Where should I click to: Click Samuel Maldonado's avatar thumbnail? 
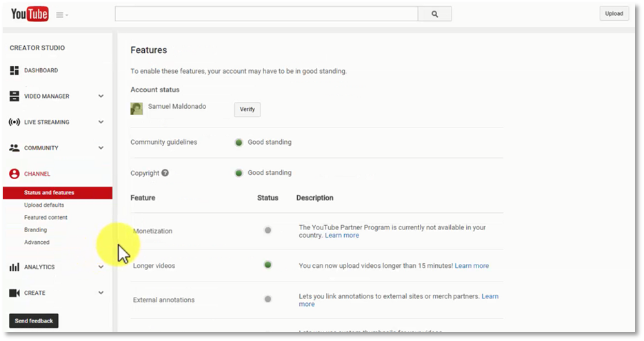137,109
